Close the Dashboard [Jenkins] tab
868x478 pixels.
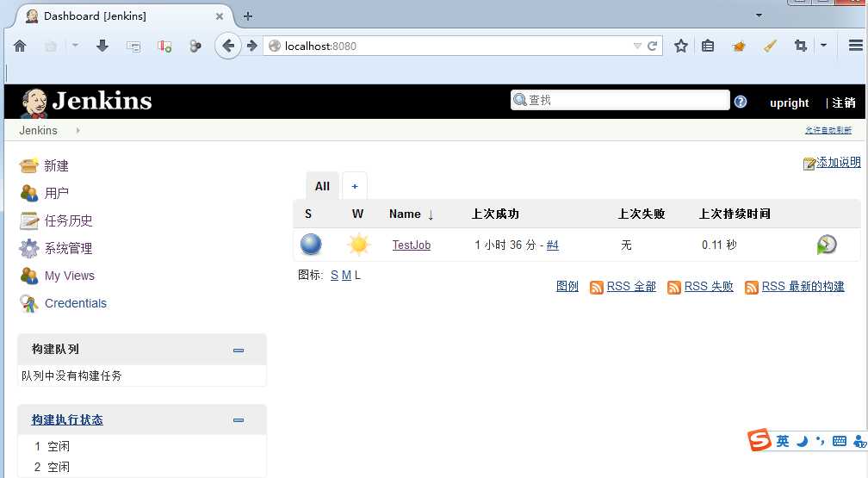(220, 16)
